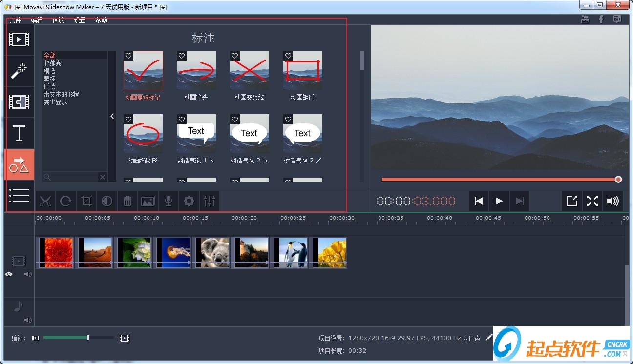Click the scissors split clip icon
The width and height of the screenshot is (633, 364).
pyautogui.click(x=45, y=201)
